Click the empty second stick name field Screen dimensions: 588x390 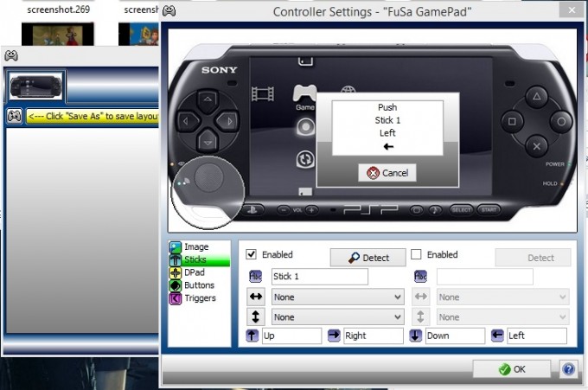[485, 277]
